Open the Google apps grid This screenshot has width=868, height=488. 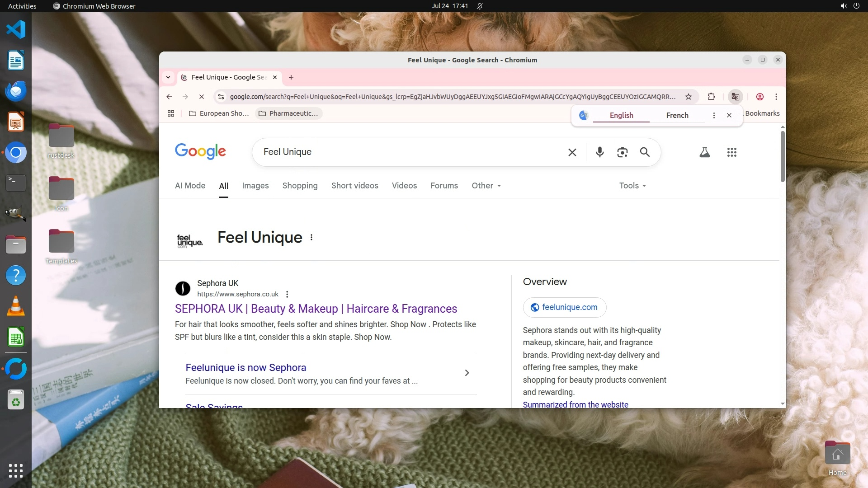[x=731, y=152]
